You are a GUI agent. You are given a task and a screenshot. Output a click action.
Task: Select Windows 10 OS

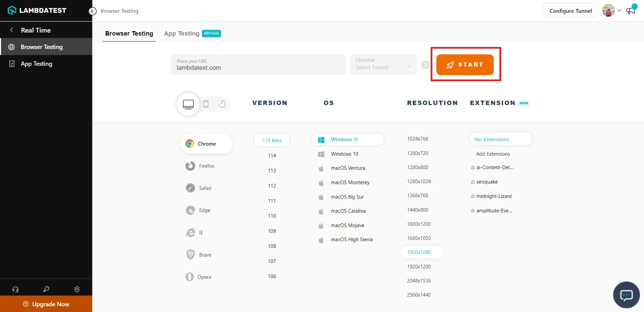coord(338,154)
